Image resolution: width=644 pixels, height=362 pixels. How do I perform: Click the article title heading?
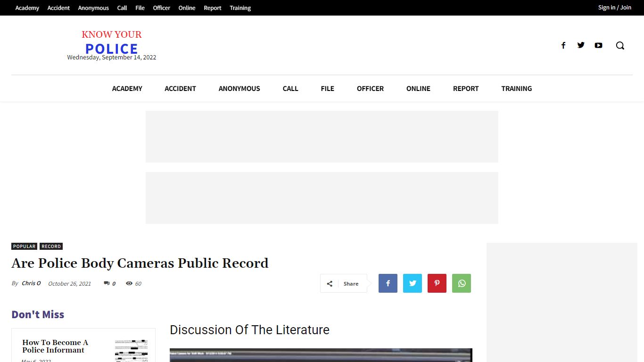click(140, 263)
